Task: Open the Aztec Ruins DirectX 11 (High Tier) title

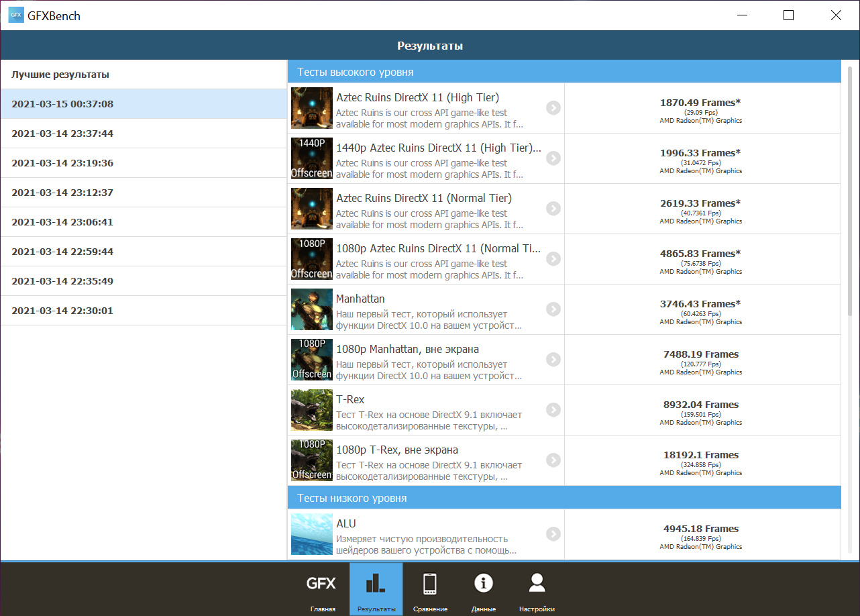Action: coord(417,97)
